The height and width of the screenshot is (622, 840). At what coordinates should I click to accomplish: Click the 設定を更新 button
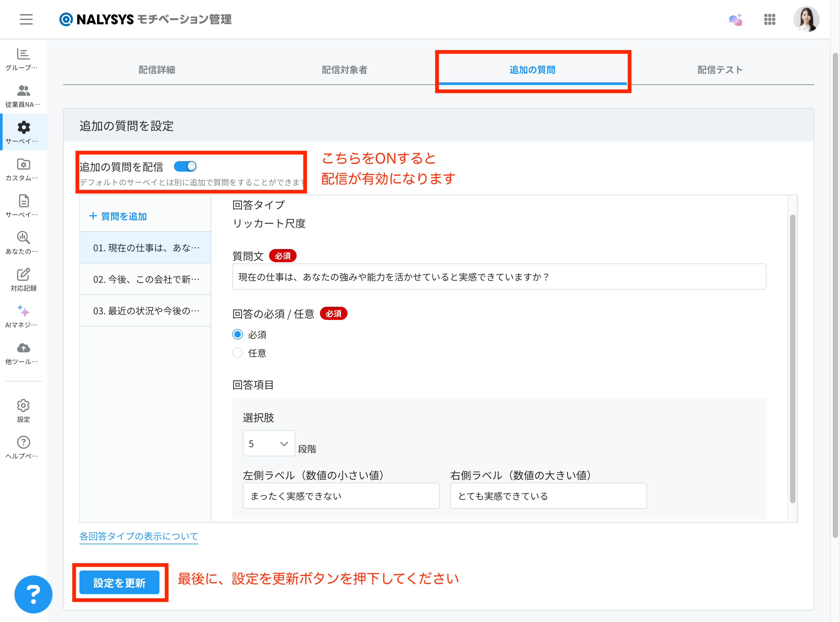[119, 582]
